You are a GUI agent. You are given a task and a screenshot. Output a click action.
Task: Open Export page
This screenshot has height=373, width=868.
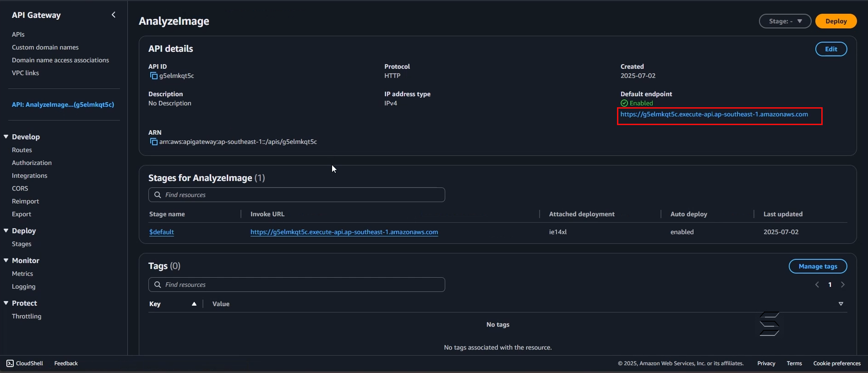point(22,214)
